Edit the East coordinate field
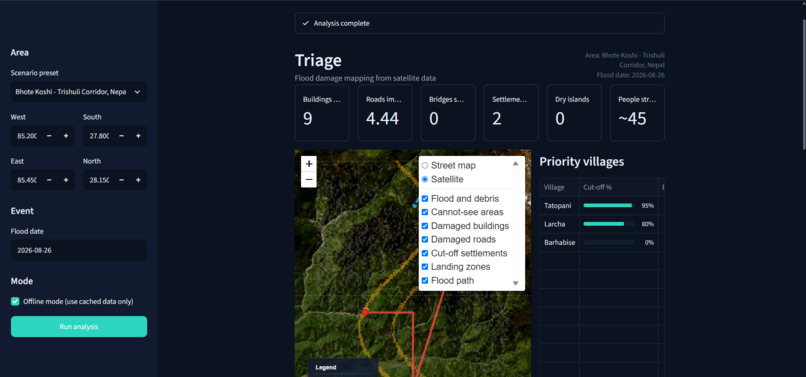This screenshot has width=806, height=377. coord(26,180)
